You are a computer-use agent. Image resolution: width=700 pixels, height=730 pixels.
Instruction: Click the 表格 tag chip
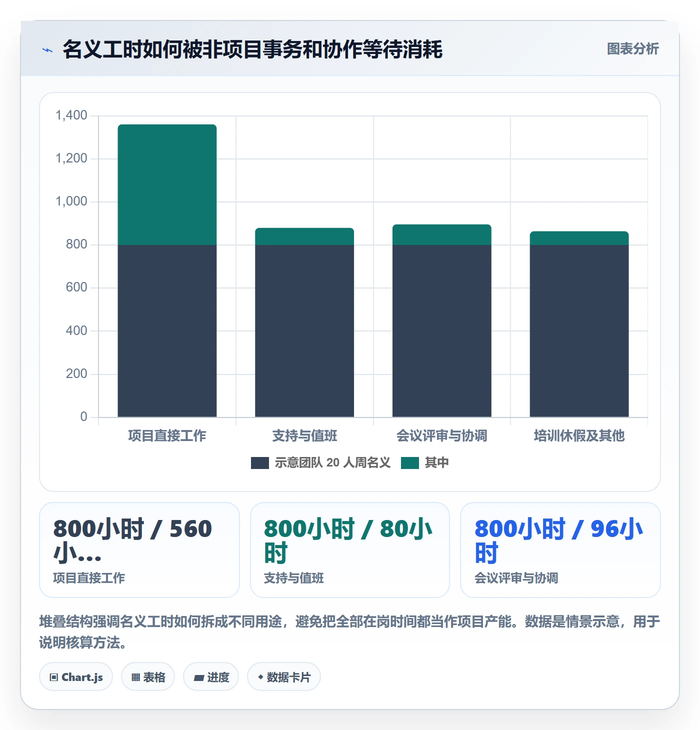click(148, 677)
